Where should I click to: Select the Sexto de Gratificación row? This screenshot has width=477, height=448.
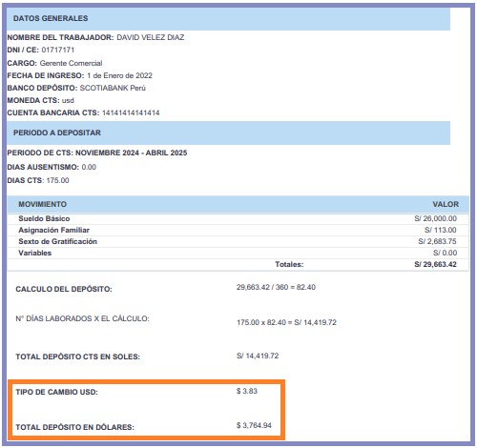[238, 241]
